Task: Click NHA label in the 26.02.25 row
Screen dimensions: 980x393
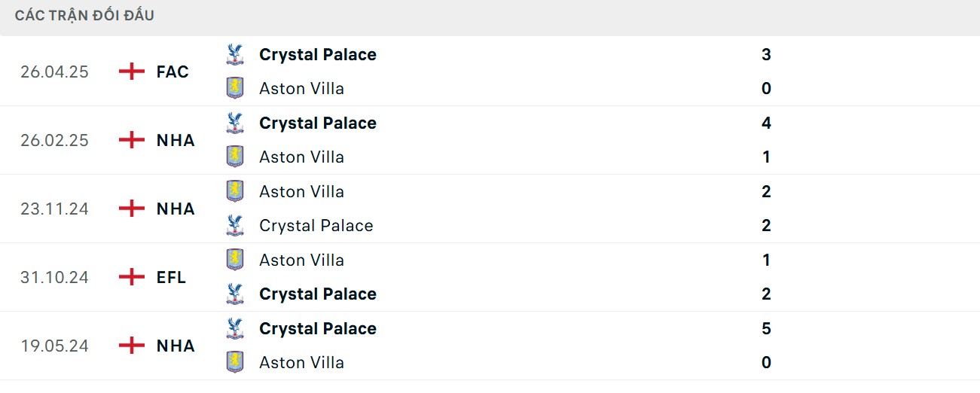Action: point(176,140)
